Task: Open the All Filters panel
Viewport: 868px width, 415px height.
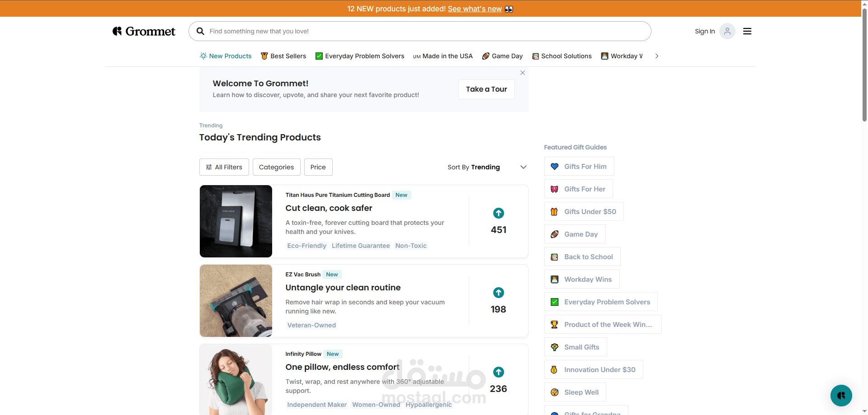Action: click(x=224, y=167)
